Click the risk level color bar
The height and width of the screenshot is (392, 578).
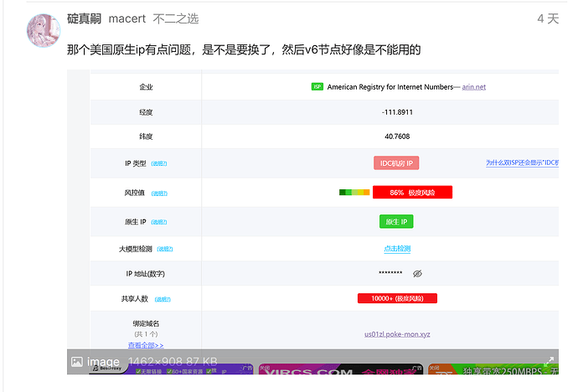[354, 193]
